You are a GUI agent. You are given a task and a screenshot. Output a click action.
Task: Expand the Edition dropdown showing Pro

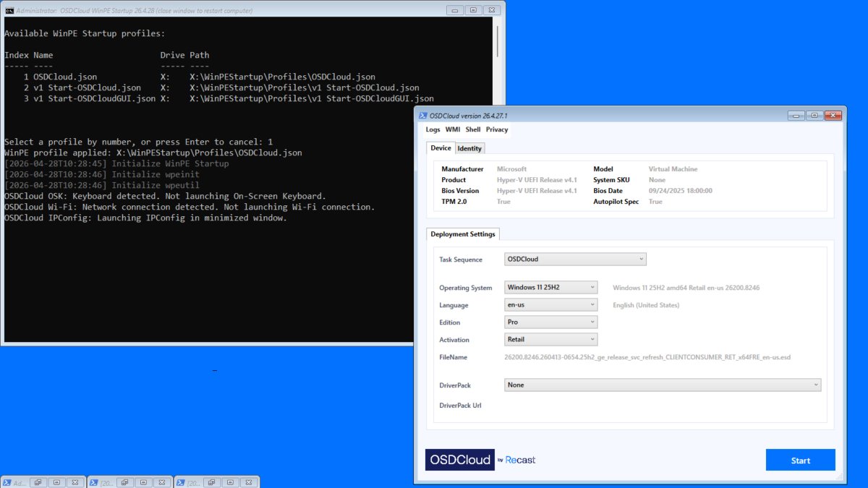click(551, 322)
